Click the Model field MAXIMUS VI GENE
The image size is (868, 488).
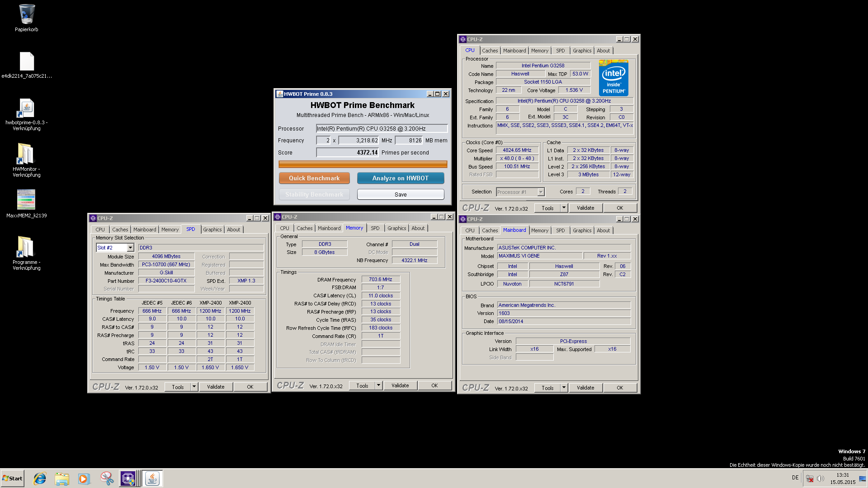pos(540,256)
